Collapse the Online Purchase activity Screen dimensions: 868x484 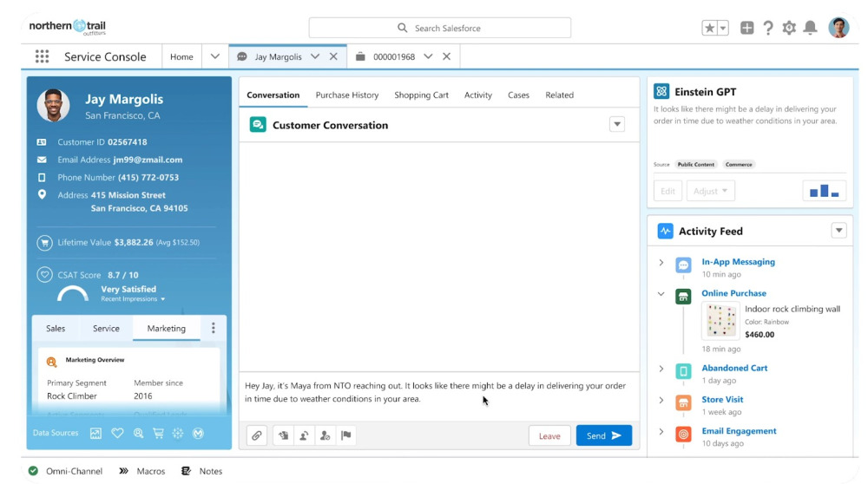coord(661,294)
